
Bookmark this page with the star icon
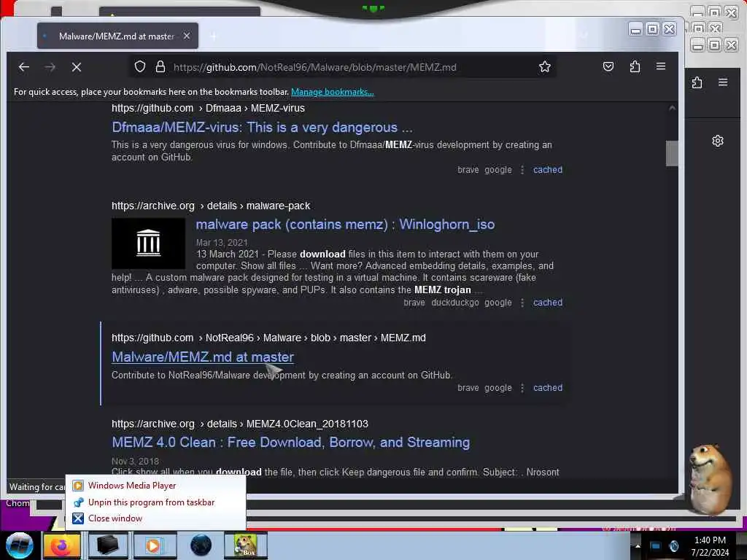point(544,66)
